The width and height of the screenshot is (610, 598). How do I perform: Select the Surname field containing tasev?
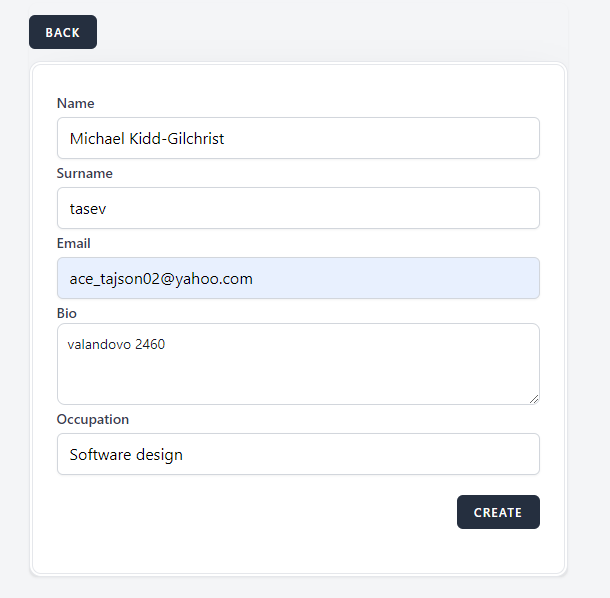coord(298,208)
